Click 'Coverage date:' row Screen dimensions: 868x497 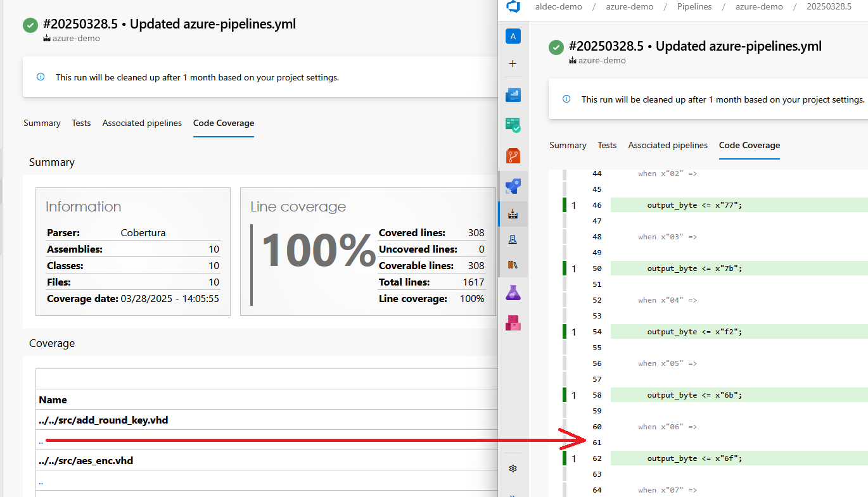(133, 299)
